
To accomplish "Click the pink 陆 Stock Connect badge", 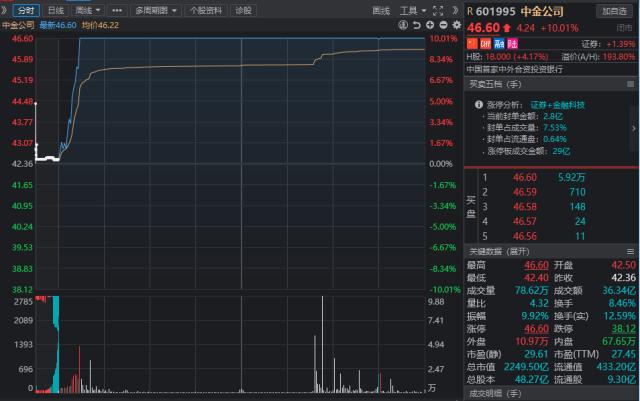I will click(x=513, y=43).
